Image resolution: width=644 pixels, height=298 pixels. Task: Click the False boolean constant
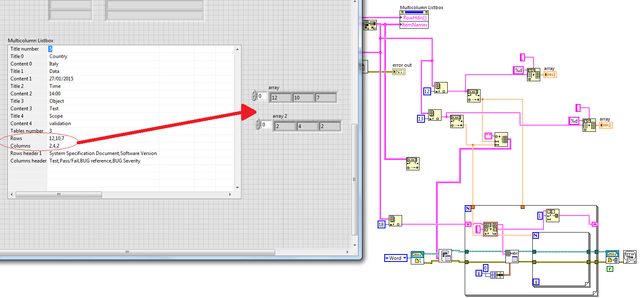point(610,269)
